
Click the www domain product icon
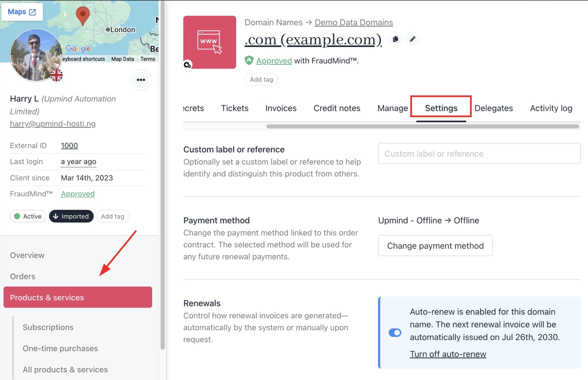pyautogui.click(x=209, y=42)
